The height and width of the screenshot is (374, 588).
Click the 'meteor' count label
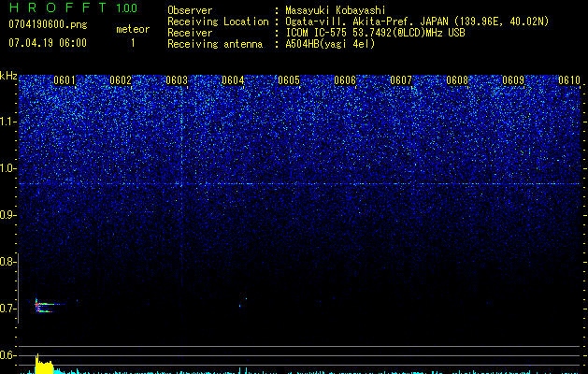point(133,29)
